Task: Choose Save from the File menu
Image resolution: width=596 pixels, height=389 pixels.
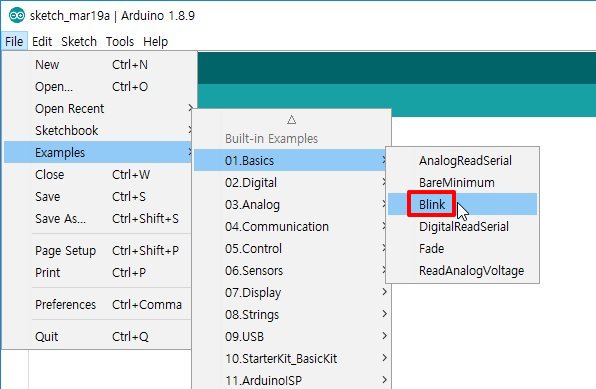Action: coord(98,197)
